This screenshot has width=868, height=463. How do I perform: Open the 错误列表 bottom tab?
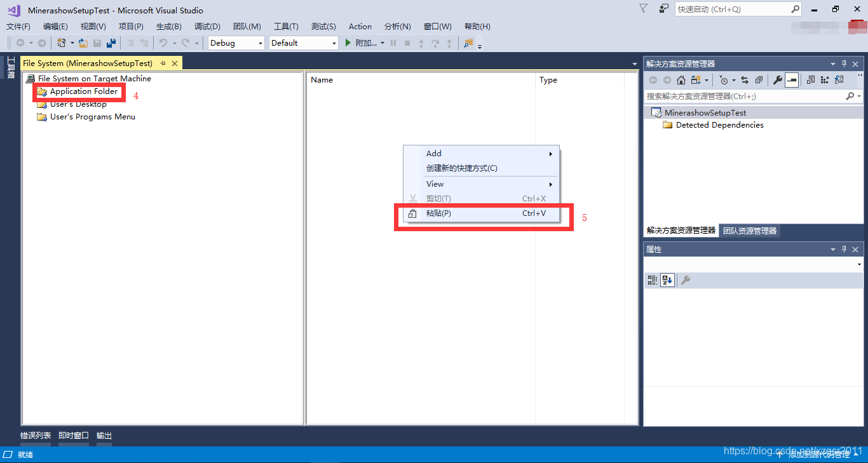pyautogui.click(x=36, y=436)
